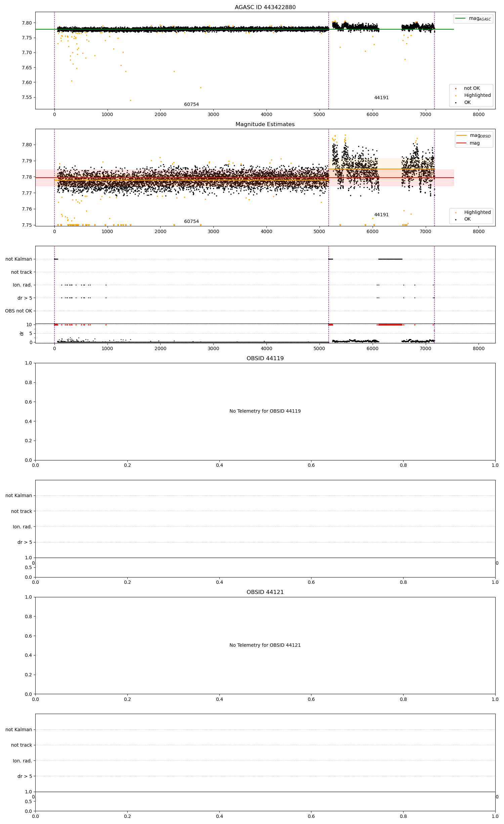Click the 'OBSID 44119' panel title
The height and width of the screenshot is (824, 504).
(x=265, y=359)
